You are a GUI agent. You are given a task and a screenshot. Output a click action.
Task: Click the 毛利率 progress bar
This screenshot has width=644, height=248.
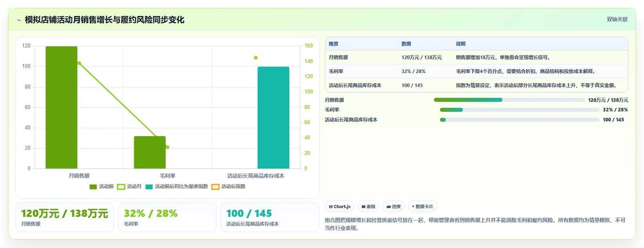(x=520, y=110)
